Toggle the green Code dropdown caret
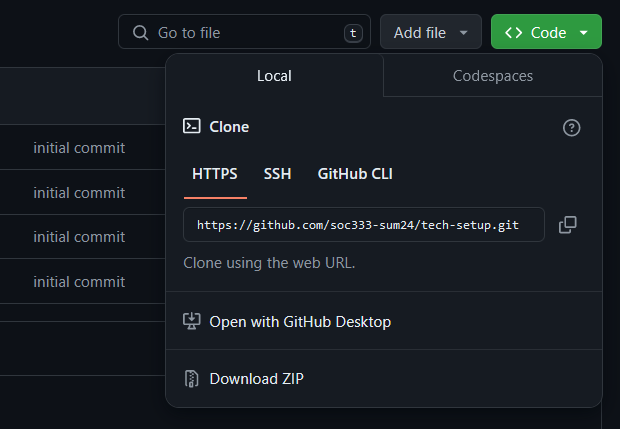Screen dimensions: 620x429 (x=583, y=33)
